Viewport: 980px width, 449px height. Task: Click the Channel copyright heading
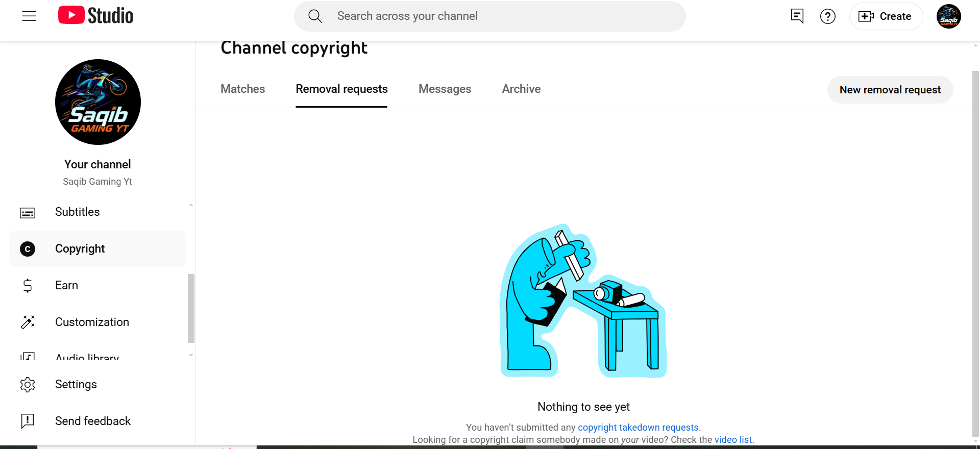click(294, 48)
